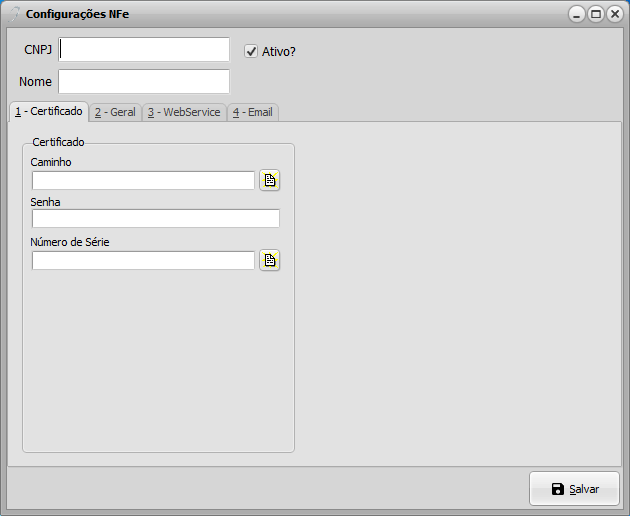Viewport: 630px width, 516px height.
Task: Click the Certificado group box title
Action: click(58, 142)
